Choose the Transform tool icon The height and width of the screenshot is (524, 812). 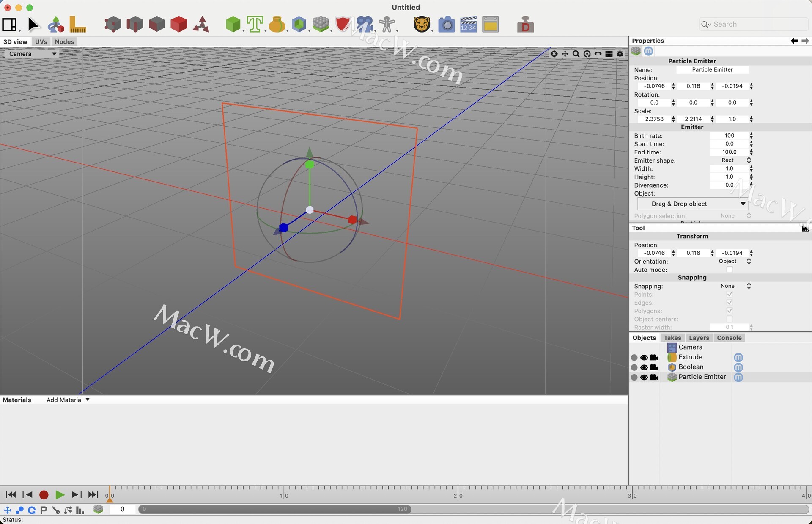click(x=56, y=25)
